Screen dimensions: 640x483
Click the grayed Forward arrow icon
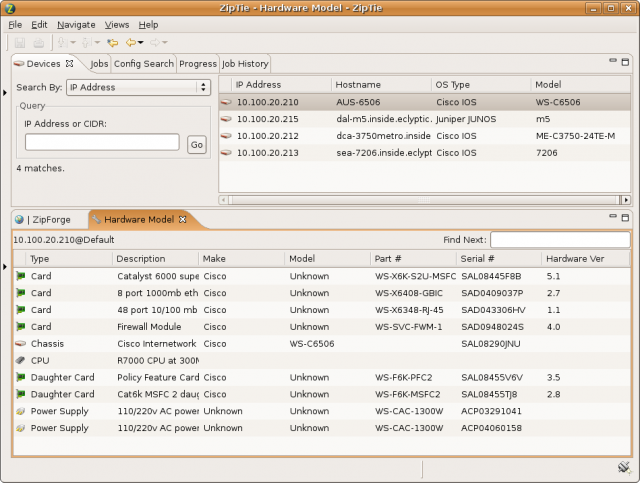click(155, 42)
